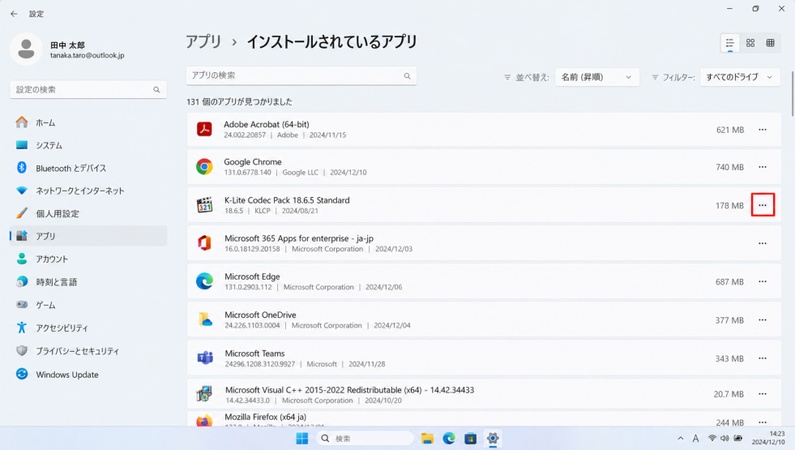Open Windows Update in sidebar

tap(88, 374)
